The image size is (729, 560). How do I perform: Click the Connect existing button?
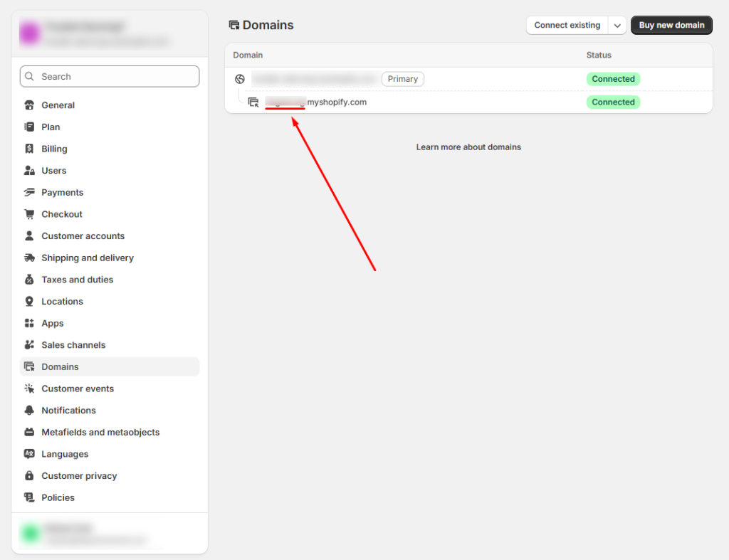(567, 26)
